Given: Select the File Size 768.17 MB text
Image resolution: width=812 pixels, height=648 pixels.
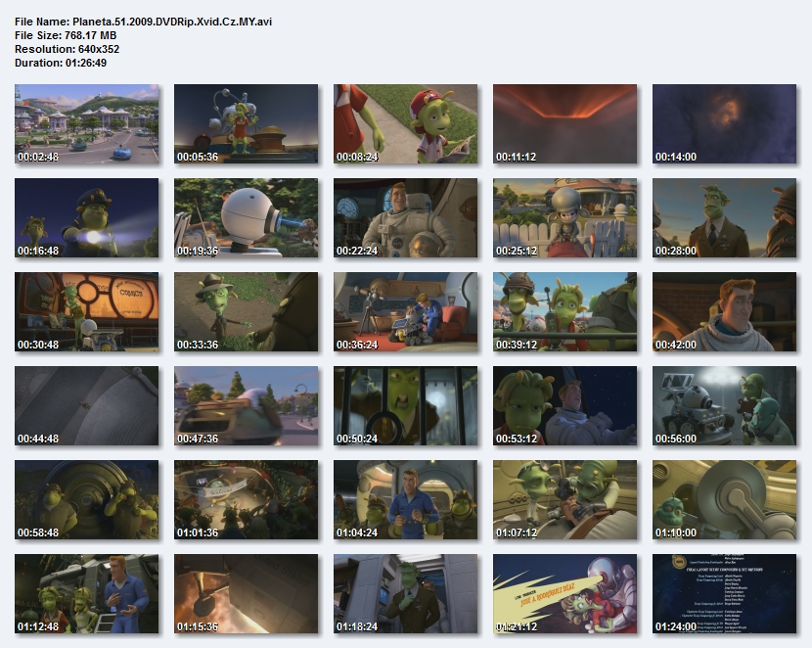Looking at the screenshot, I should [66, 35].
